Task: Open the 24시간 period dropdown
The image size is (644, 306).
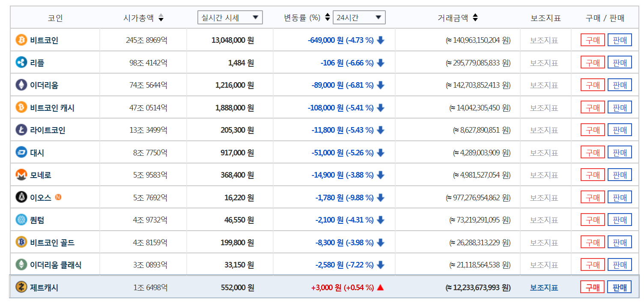Action: [x=359, y=18]
